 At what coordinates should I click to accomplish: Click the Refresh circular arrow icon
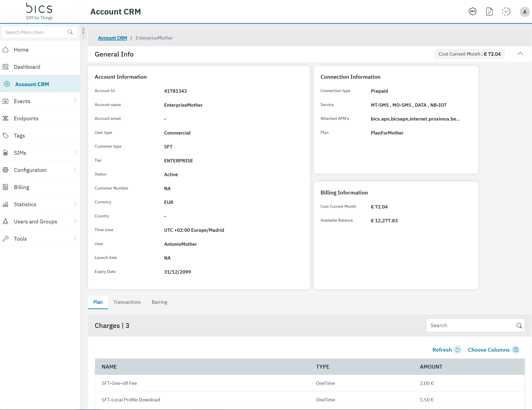coord(458,350)
